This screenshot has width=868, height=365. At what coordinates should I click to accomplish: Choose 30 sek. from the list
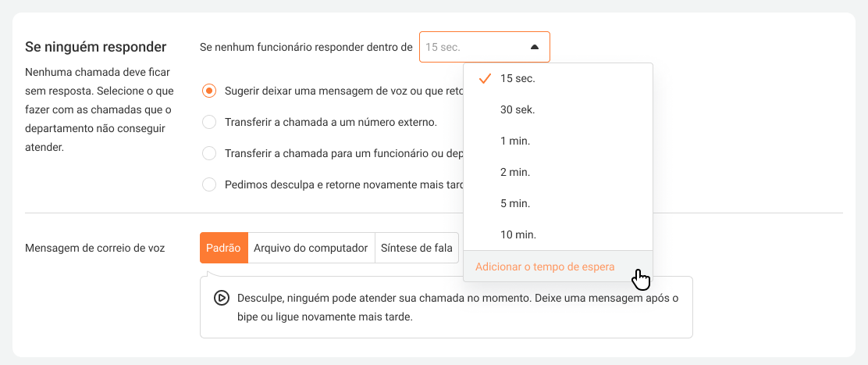(x=518, y=109)
